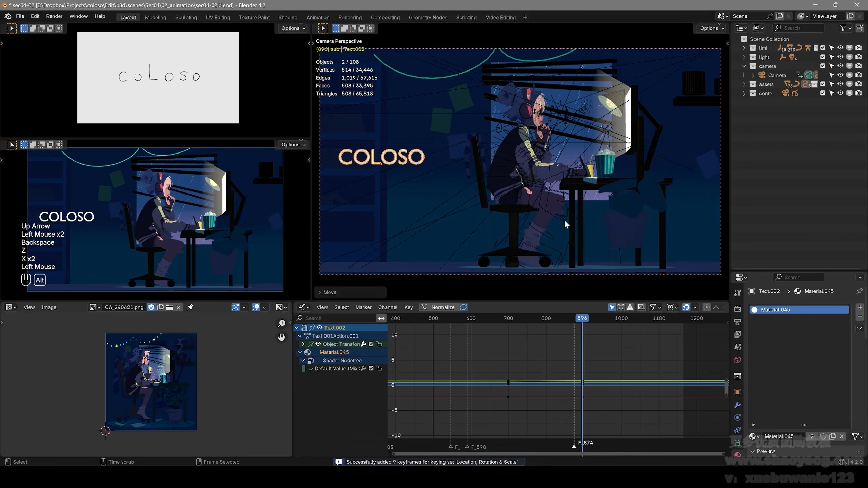Open the graph editor Marker menu
868x488 pixels.
coord(363,307)
